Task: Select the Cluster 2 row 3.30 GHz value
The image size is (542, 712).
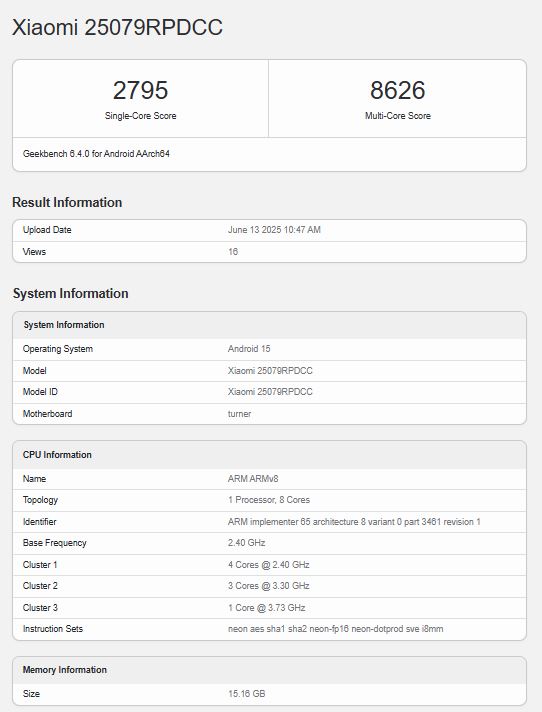Action: (x=269, y=586)
